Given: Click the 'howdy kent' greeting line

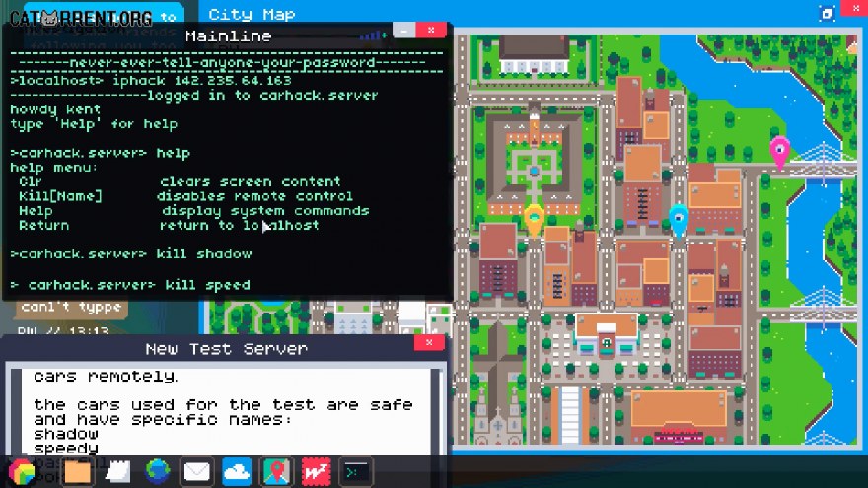Looking at the screenshot, I should click(55, 109).
